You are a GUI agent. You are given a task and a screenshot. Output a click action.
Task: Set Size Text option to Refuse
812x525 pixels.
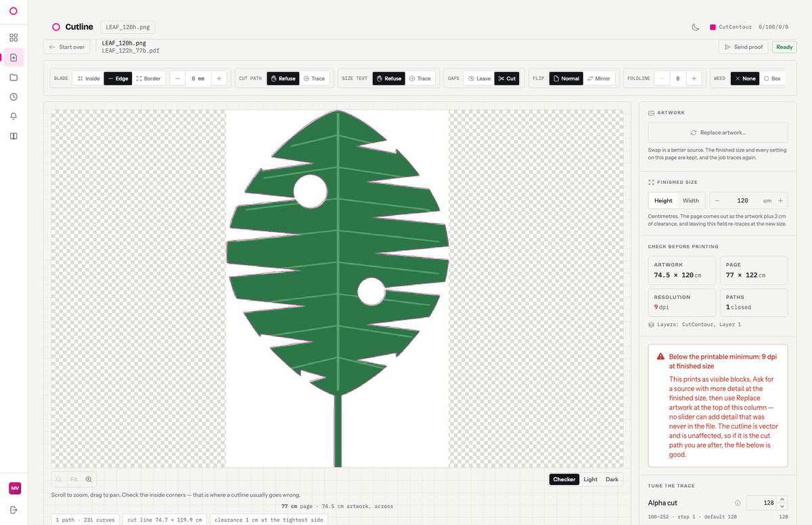point(389,78)
